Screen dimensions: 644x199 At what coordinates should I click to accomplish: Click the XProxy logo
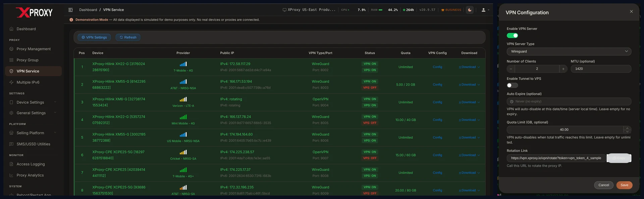click(x=34, y=12)
